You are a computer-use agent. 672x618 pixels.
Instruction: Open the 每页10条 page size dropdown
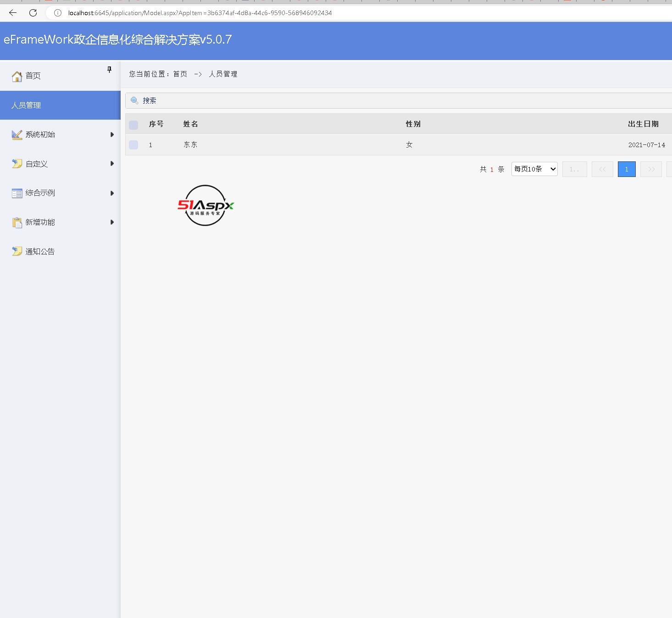point(534,169)
